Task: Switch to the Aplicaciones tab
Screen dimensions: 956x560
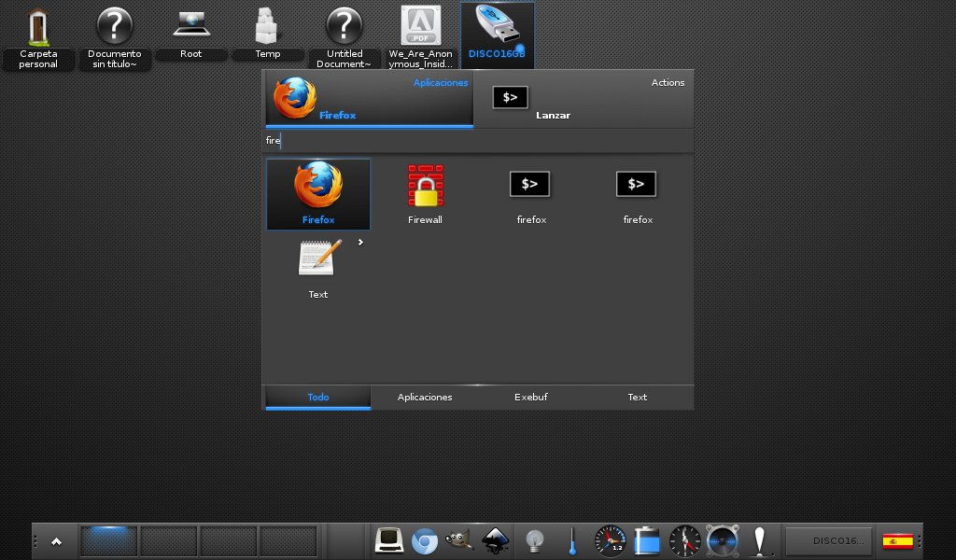Action: pos(425,397)
